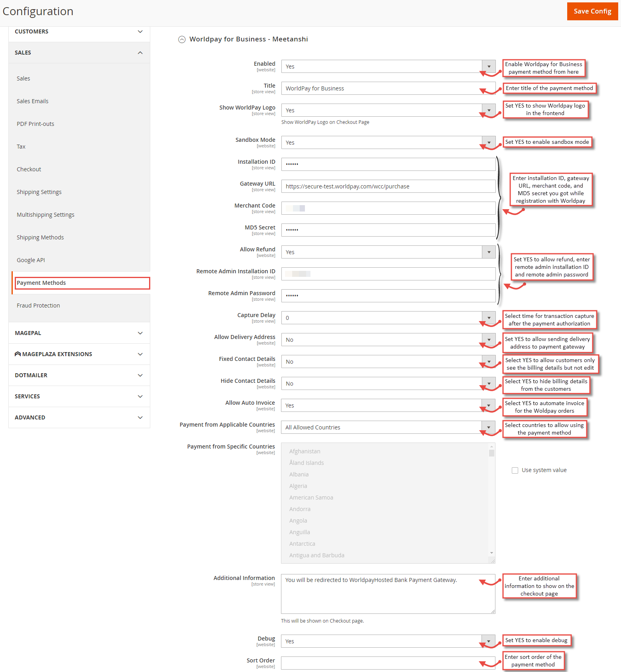
Task: Click the MD5 Secret field
Action: coord(388,230)
